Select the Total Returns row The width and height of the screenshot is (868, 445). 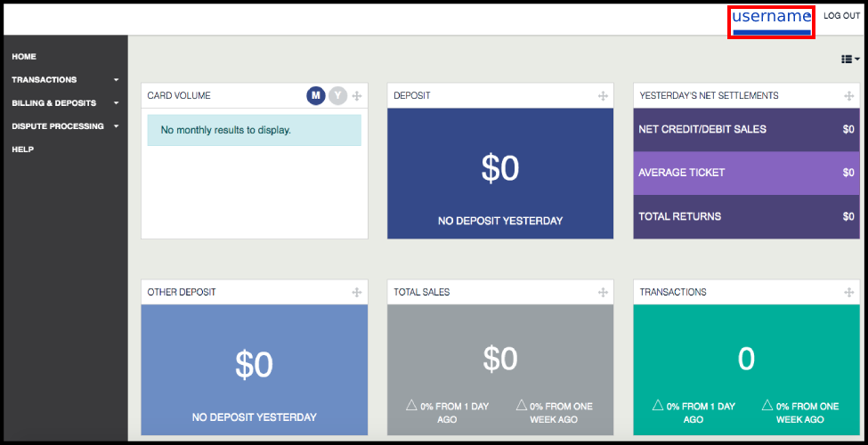click(x=746, y=216)
